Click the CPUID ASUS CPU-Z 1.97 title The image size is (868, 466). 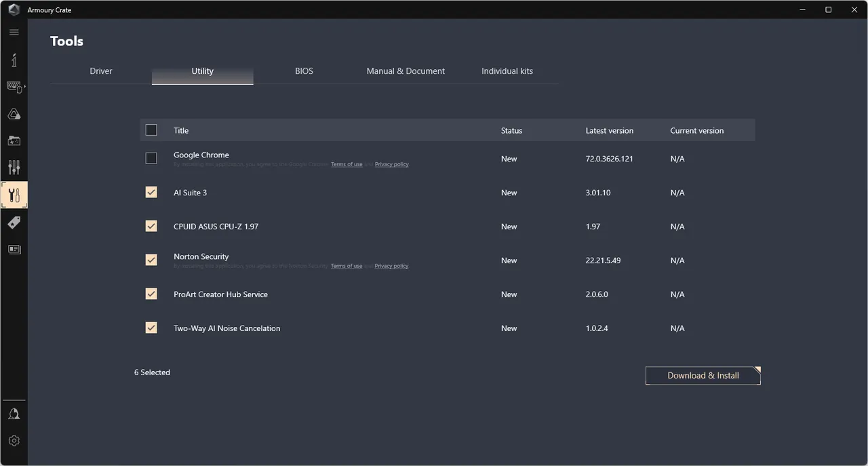coord(216,227)
